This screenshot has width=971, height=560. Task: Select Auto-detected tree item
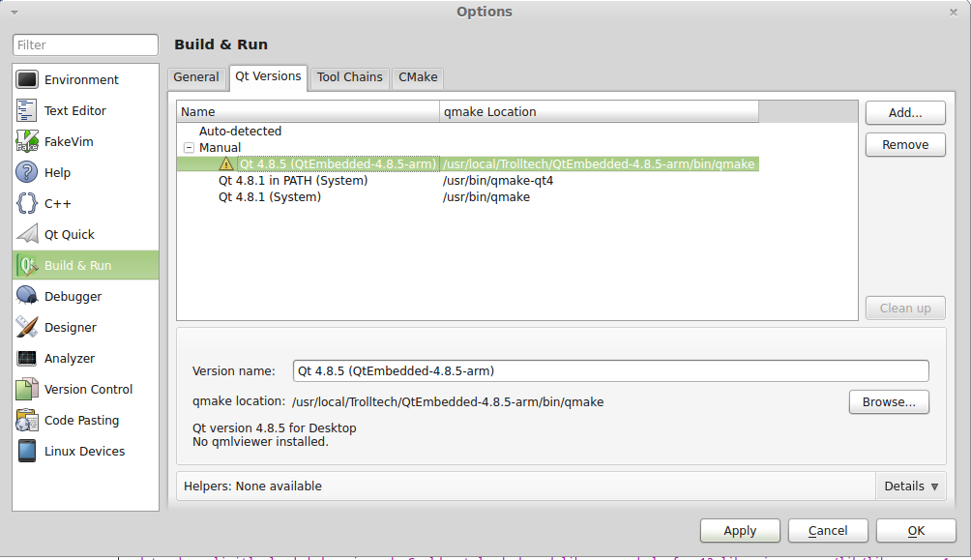pos(240,132)
